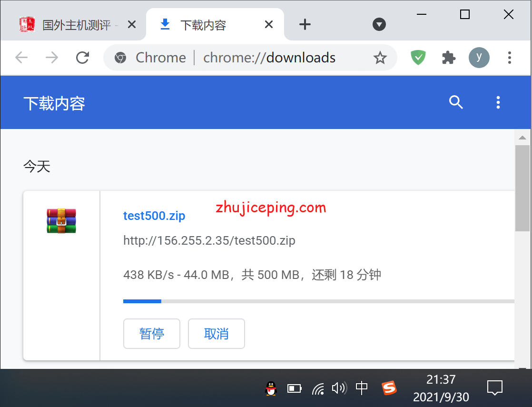Click the 438 KB/s download status text
Screen dimensions: 532x407
point(252,275)
